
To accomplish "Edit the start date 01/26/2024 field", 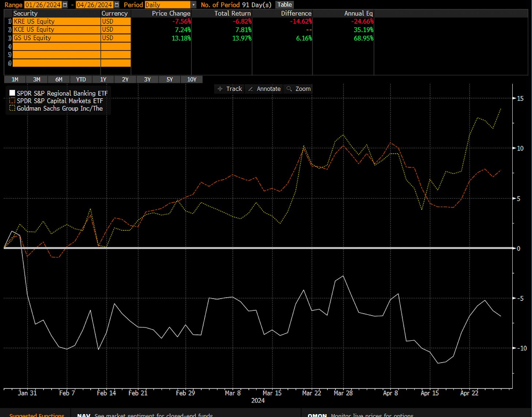I will point(43,5).
